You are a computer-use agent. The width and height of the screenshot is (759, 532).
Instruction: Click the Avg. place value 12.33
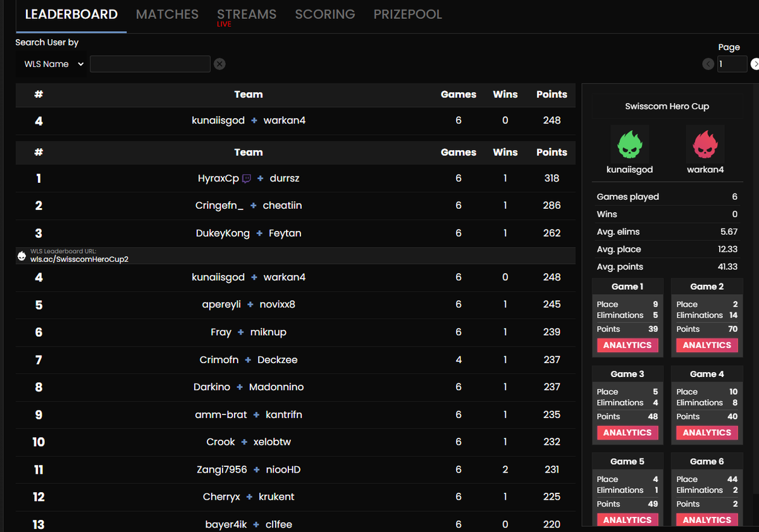(728, 249)
